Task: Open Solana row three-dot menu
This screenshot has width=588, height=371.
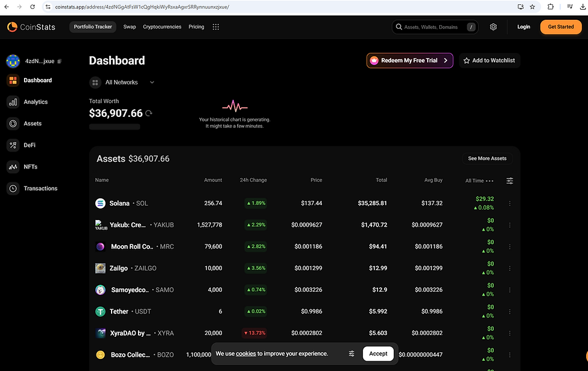Action: point(509,203)
